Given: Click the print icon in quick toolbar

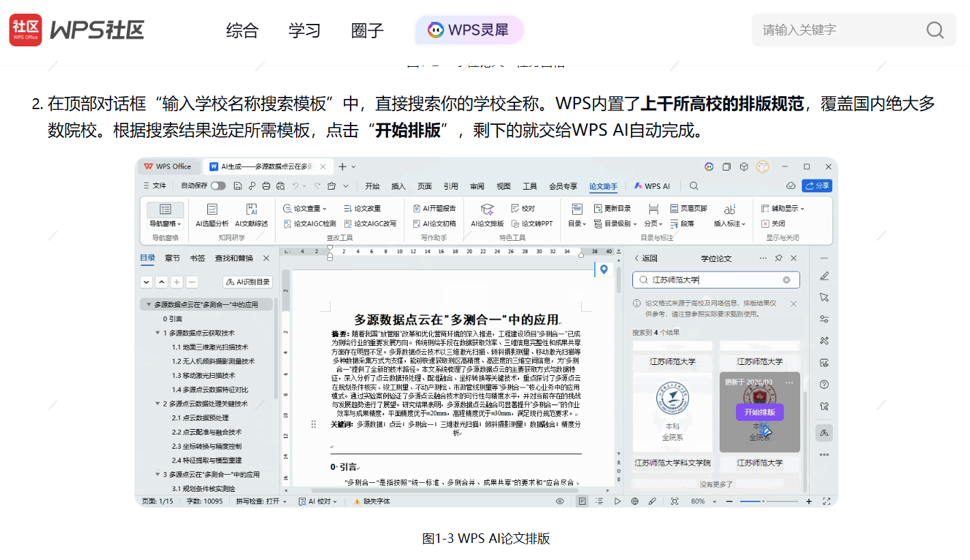Looking at the screenshot, I should click(x=267, y=186).
